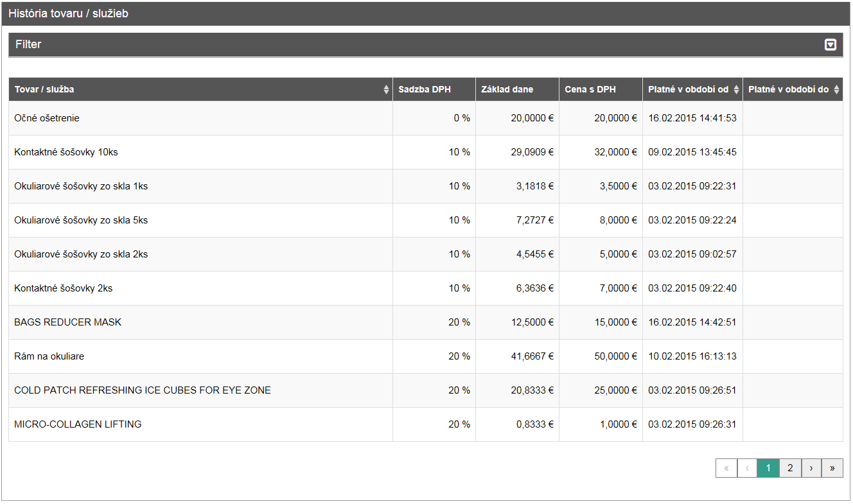This screenshot has height=504, width=853.
Task: Click price with VAT 5,0000 €
Action: [x=618, y=254]
